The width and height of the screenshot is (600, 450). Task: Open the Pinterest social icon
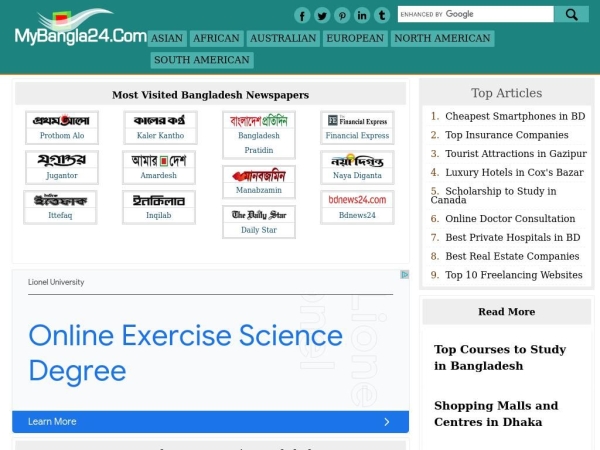(342, 16)
